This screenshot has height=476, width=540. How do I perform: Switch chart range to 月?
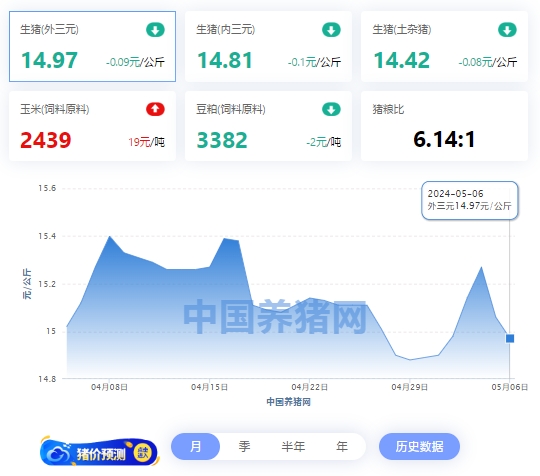pos(195,446)
